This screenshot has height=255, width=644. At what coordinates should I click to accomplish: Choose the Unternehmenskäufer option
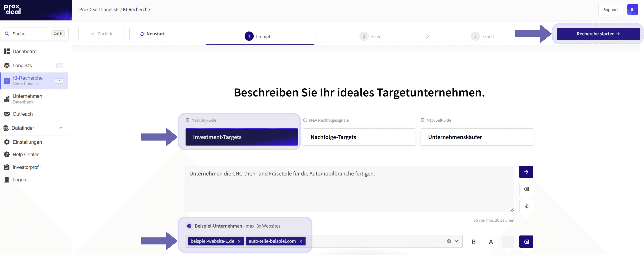tap(477, 137)
